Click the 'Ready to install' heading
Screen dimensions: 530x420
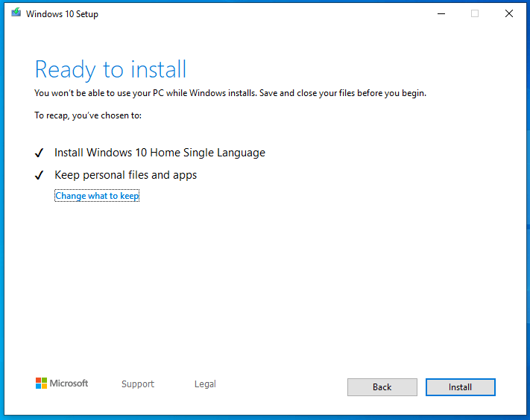(110, 69)
